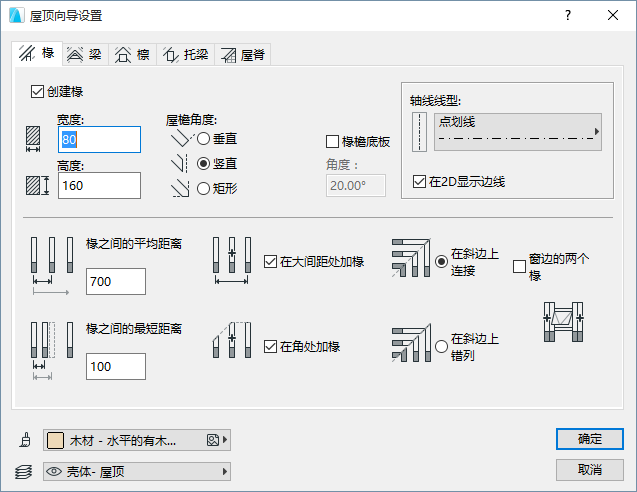The height and width of the screenshot is (492, 637).
Task: Click the 确定 button
Action: [590, 439]
